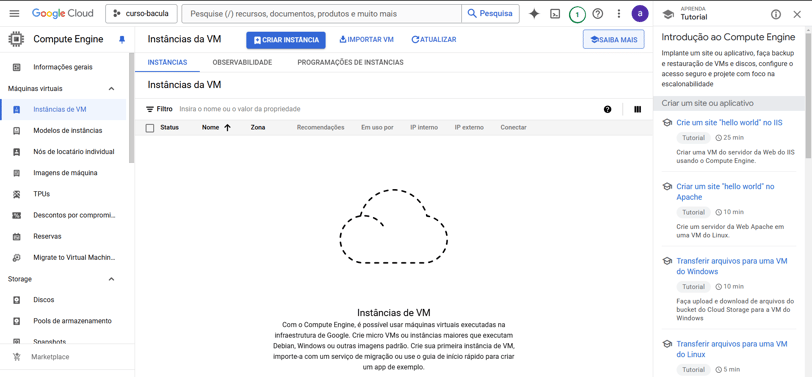Open the curso-bacula project selector
This screenshot has width=812, height=377.
click(141, 14)
